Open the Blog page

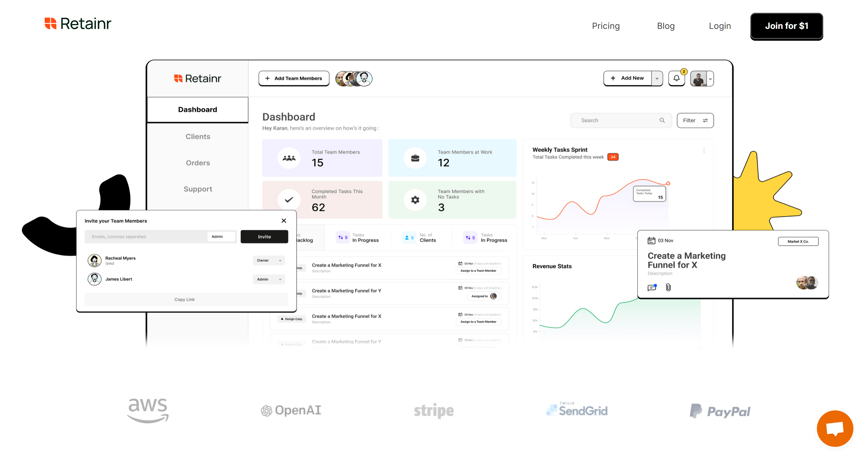[x=665, y=26]
